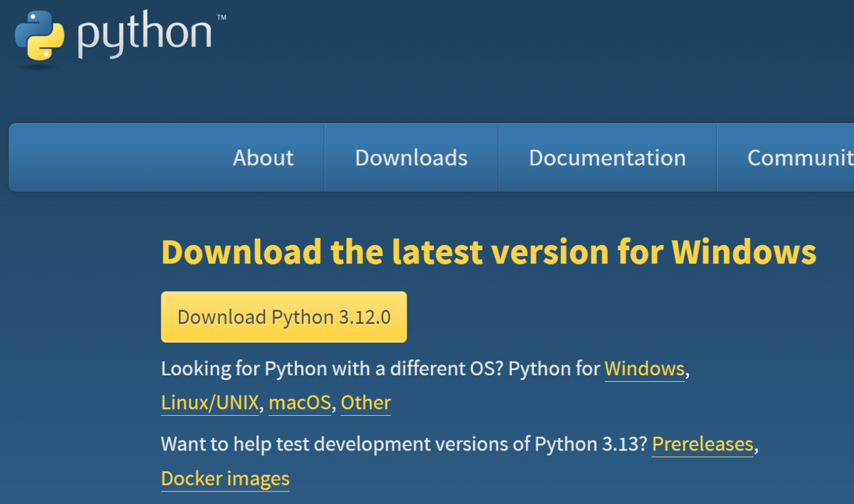
Task: Open the Community menu
Action: tap(800, 158)
